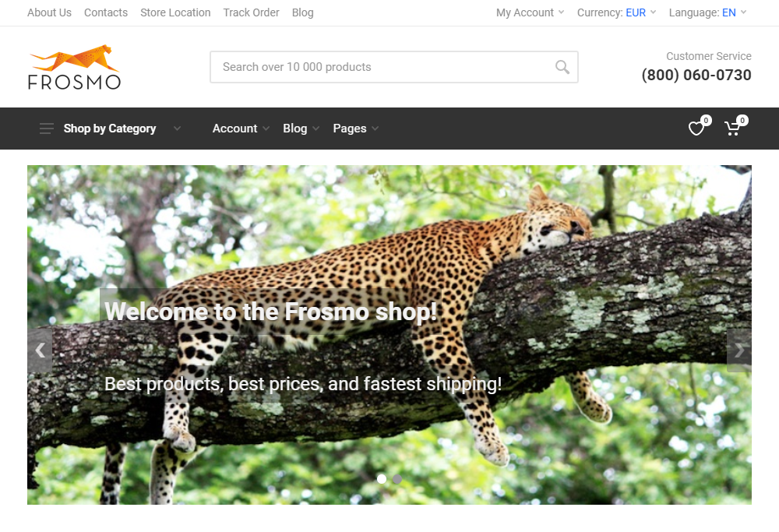The width and height of the screenshot is (779, 532).
Task: Click the Frosmo logo
Action: pos(75,67)
